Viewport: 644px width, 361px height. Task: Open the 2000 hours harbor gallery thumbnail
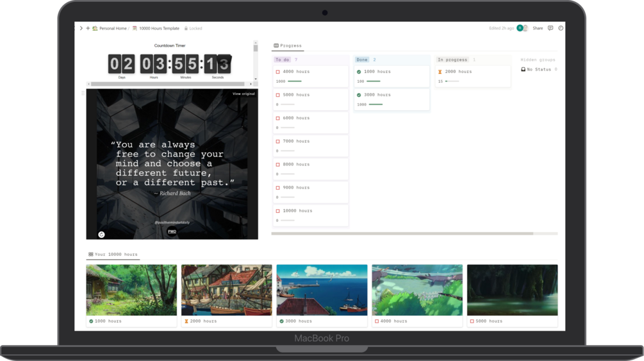coord(227,290)
